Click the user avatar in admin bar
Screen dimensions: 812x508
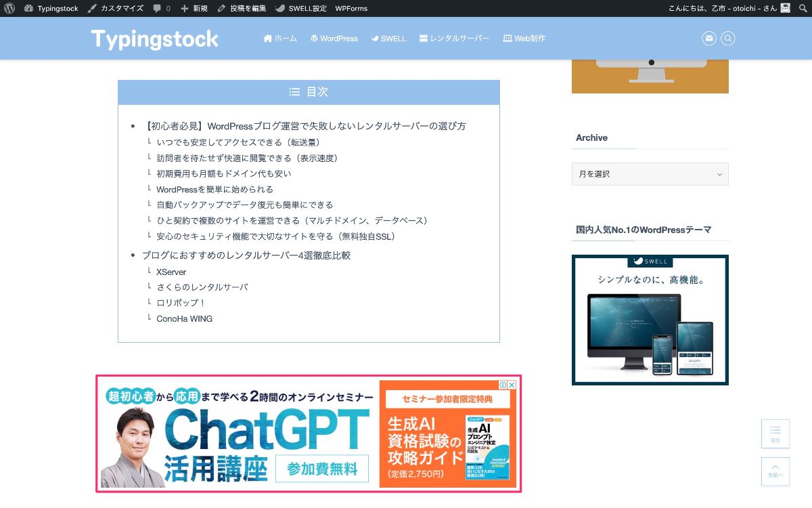tap(785, 8)
